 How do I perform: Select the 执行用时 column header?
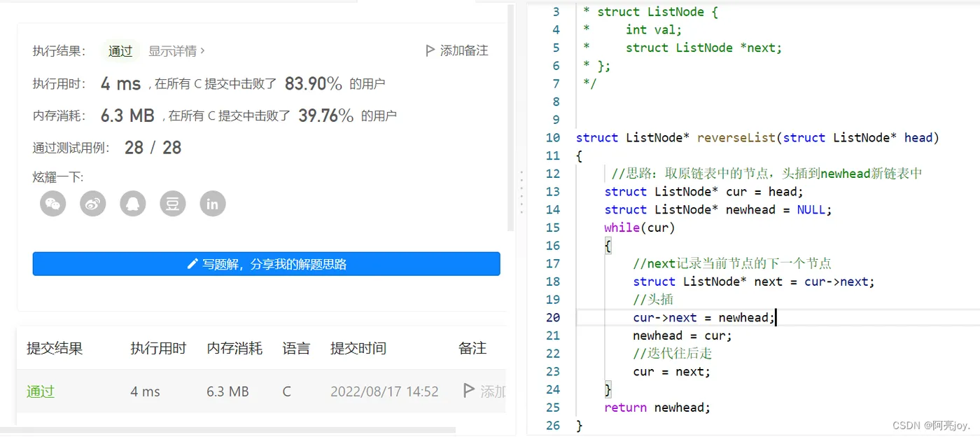point(158,348)
